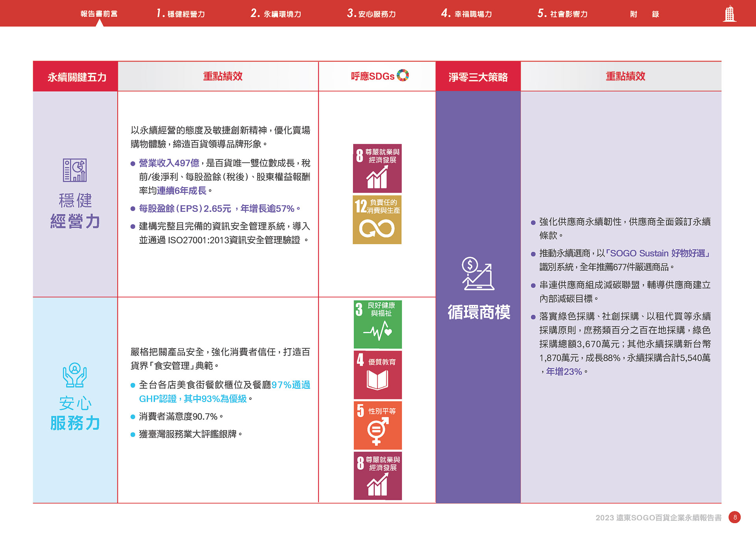Click the bottom SDG 8 economic growth icon

coord(378,476)
